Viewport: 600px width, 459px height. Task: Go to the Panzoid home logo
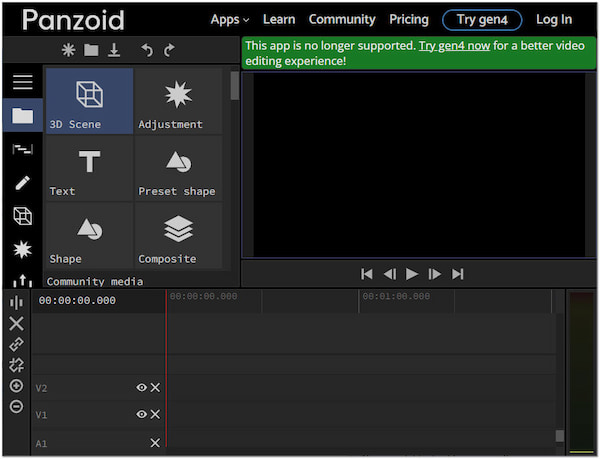click(x=73, y=20)
